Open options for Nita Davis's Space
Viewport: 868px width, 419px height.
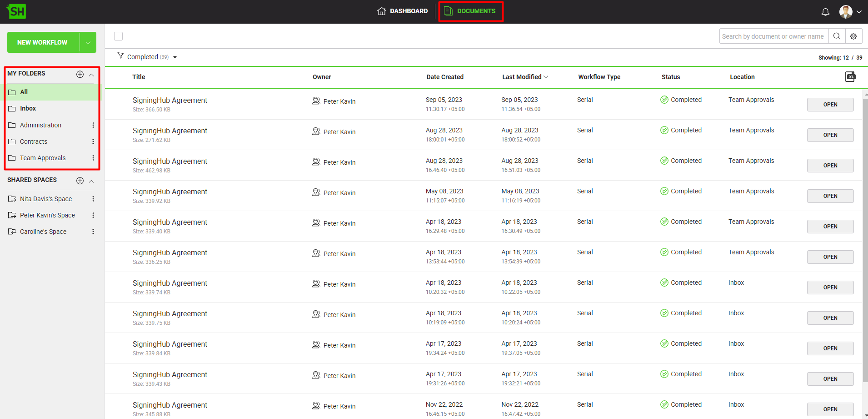93,199
